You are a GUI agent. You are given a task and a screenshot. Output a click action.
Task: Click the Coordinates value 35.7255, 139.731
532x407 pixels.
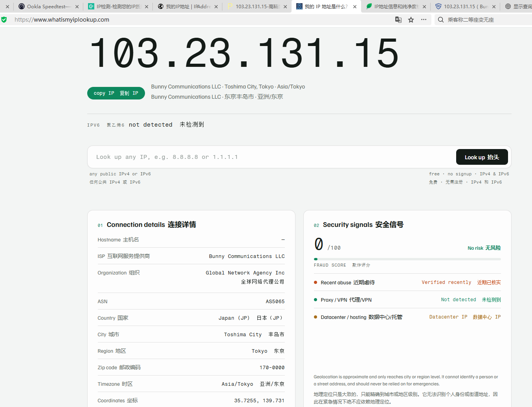[x=259, y=401]
